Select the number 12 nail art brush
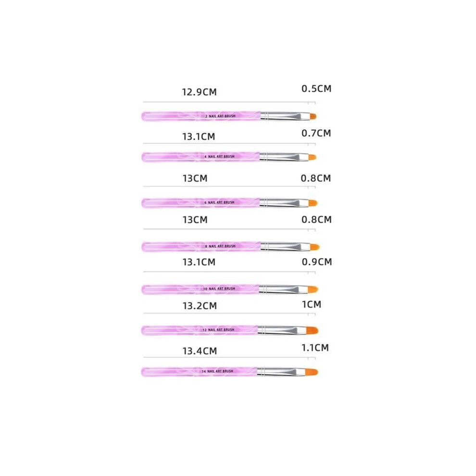Viewport: 476px width, 476px height. click(x=230, y=330)
